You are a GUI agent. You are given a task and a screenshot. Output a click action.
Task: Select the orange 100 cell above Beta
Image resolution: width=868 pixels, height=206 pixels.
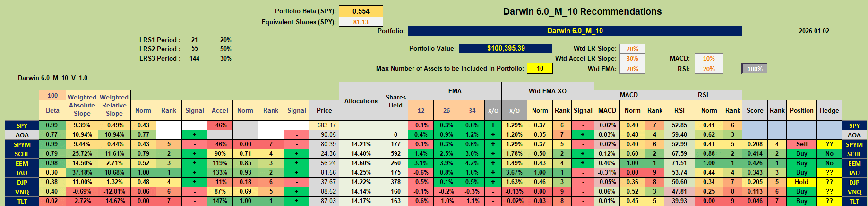pos(52,96)
